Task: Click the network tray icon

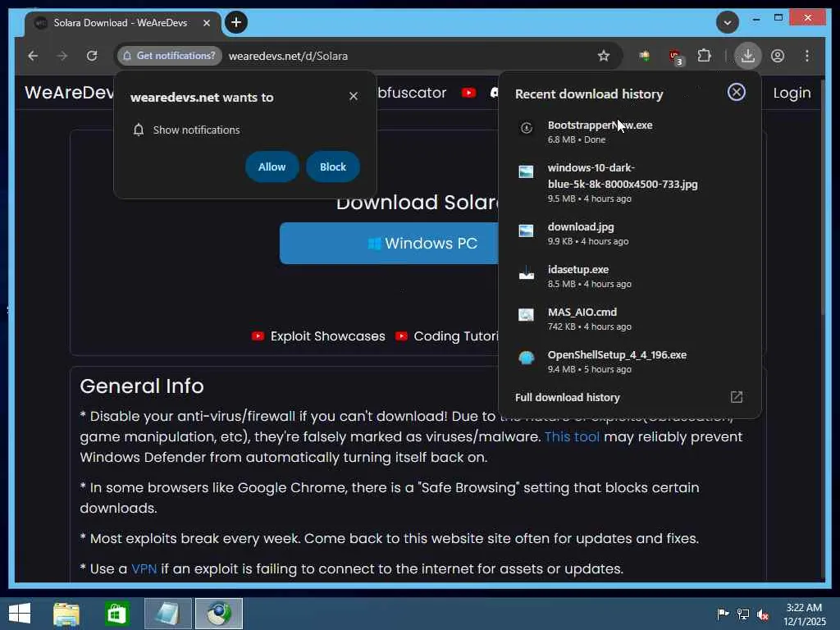Action: (743, 614)
